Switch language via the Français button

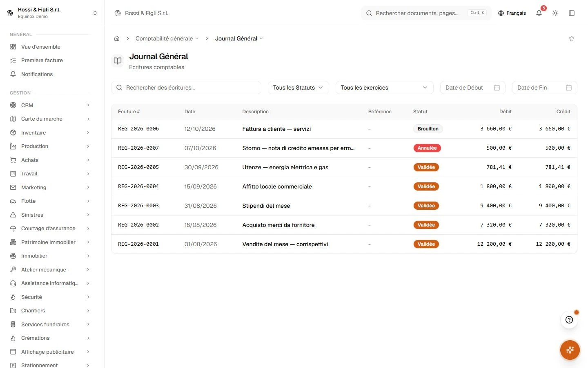512,13
